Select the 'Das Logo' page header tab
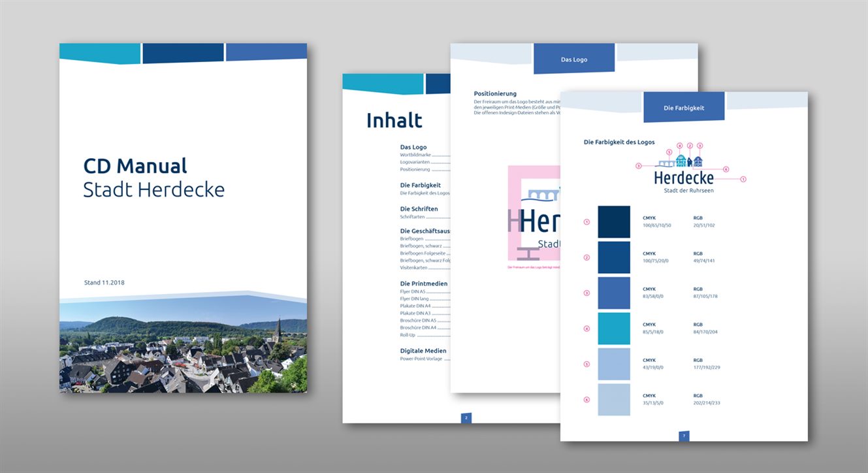 [574, 59]
